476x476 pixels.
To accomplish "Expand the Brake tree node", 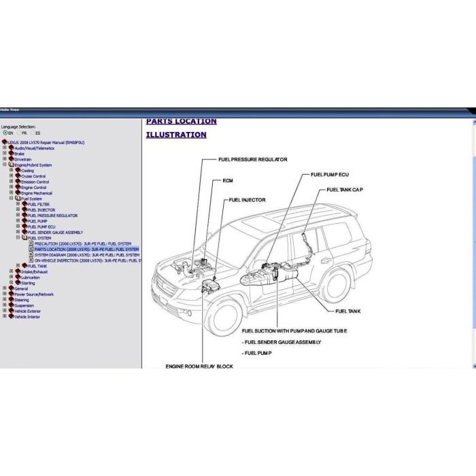I will click(x=5, y=153).
